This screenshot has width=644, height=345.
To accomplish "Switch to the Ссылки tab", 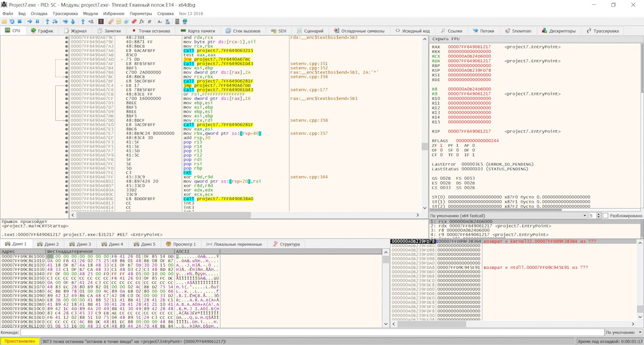I will click(450, 31).
